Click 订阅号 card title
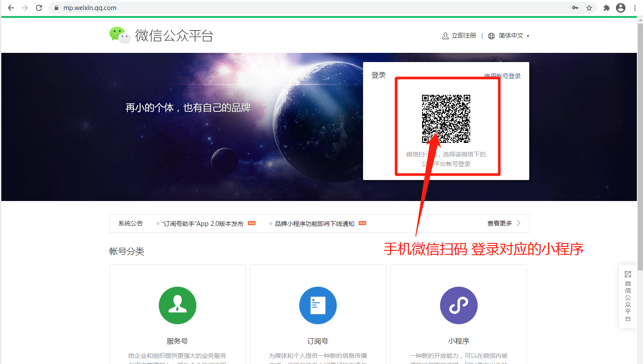 coord(318,341)
